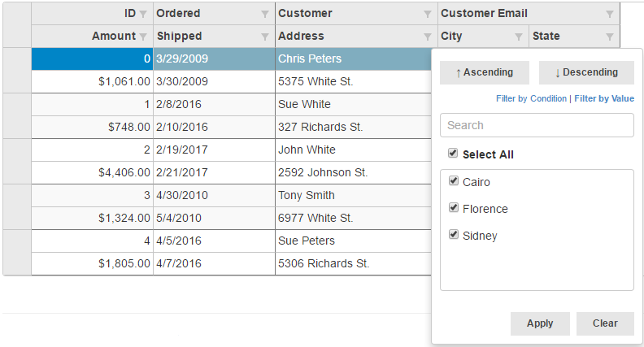Uncheck the Select All checkbox
Image resolution: width=644 pixels, height=347 pixels.
[453, 154]
